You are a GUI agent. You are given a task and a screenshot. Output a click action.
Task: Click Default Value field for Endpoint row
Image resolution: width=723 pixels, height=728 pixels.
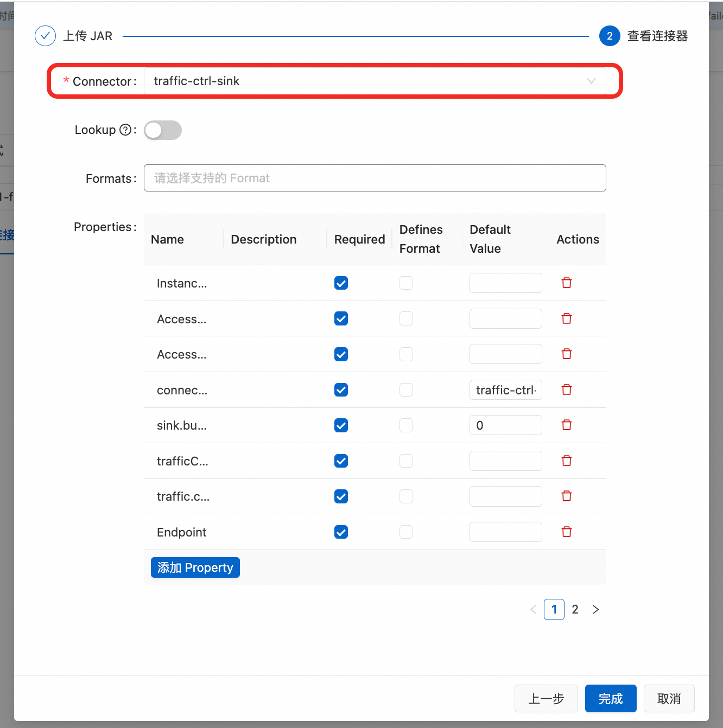click(x=506, y=532)
